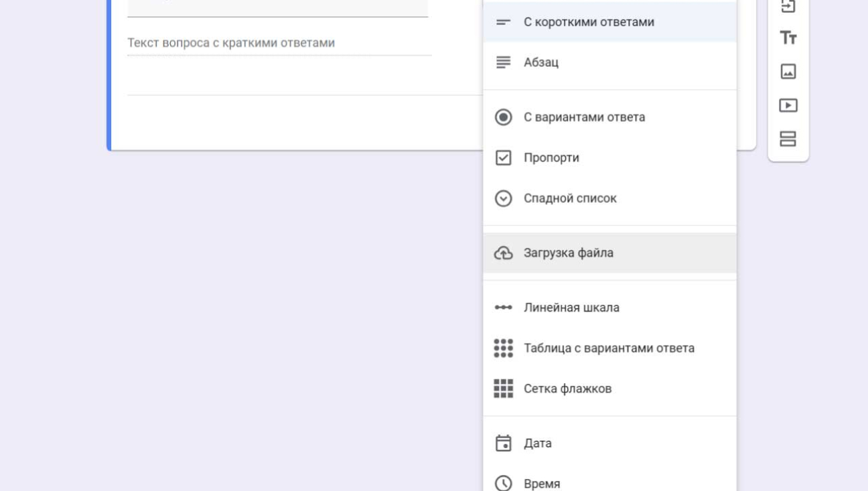Click the cloud upload icon in menu
The width and height of the screenshot is (868, 491).
[x=503, y=253]
